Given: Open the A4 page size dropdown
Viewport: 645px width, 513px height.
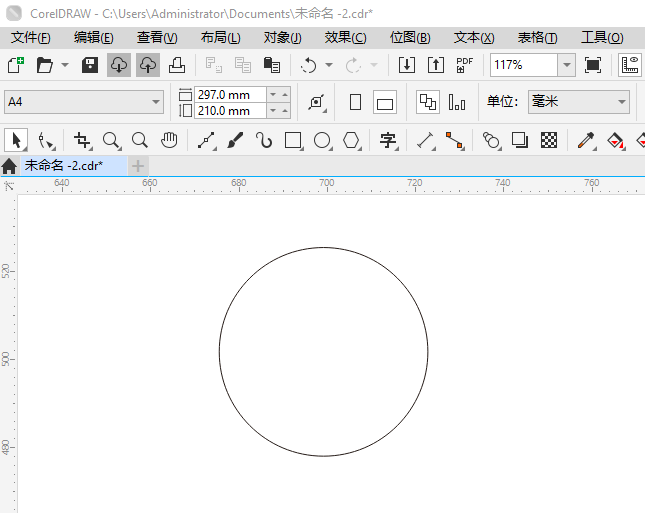Looking at the screenshot, I should [x=84, y=102].
